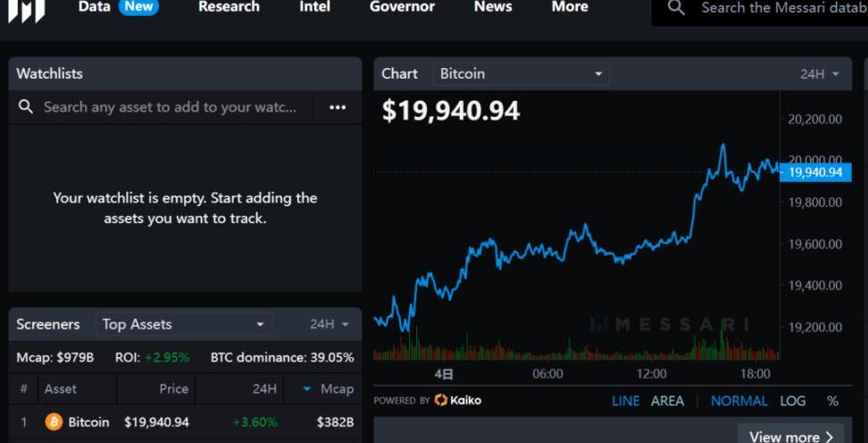Open the Research menu item
Image resolution: width=868 pixels, height=443 pixels.
[229, 7]
